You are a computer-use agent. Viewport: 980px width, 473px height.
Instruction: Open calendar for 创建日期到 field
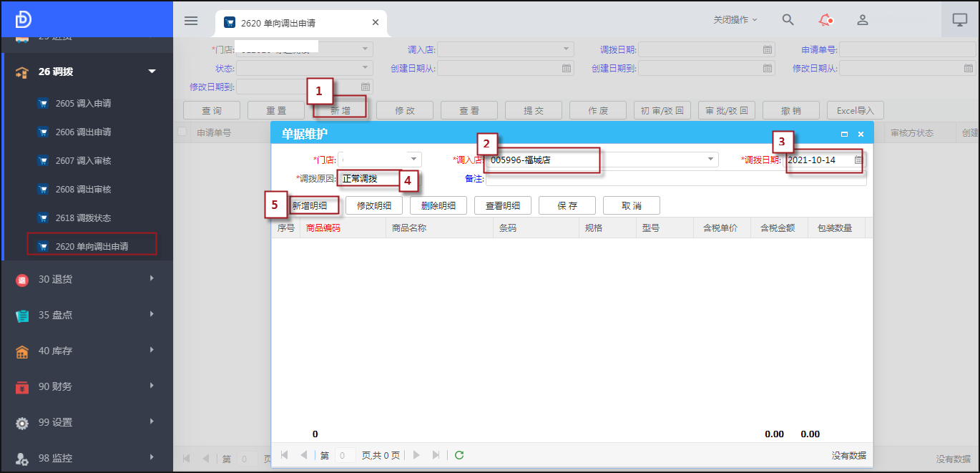pyautogui.click(x=767, y=68)
